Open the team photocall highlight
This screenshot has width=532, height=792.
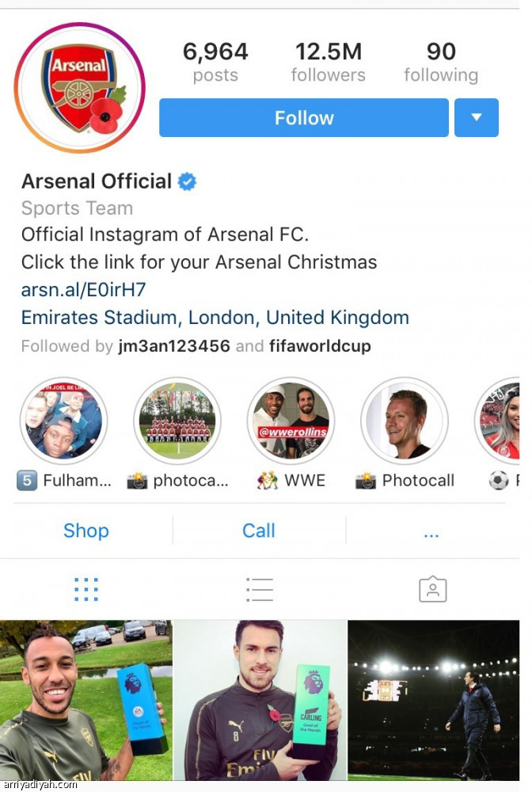pos(177,421)
